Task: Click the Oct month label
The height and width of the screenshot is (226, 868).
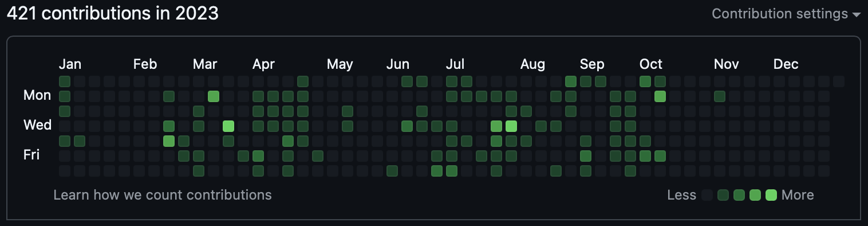Action: click(x=651, y=64)
